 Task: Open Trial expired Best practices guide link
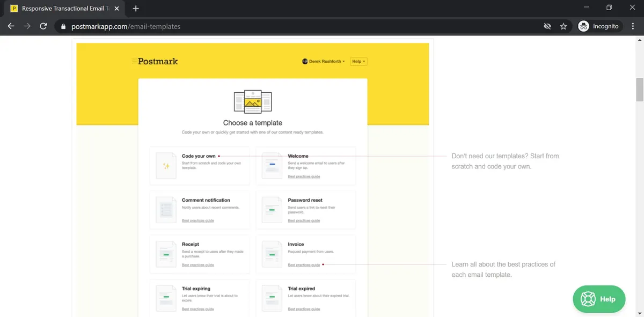tap(304, 309)
